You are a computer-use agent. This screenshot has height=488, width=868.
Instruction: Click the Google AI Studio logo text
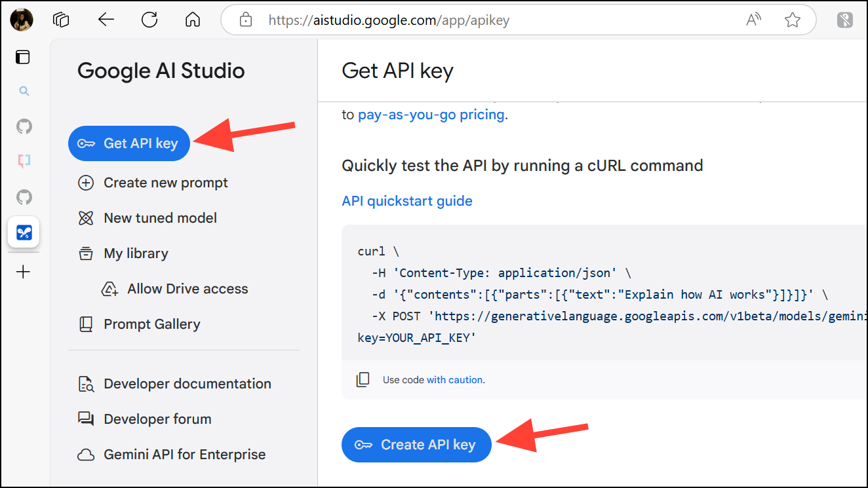click(161, 71)
